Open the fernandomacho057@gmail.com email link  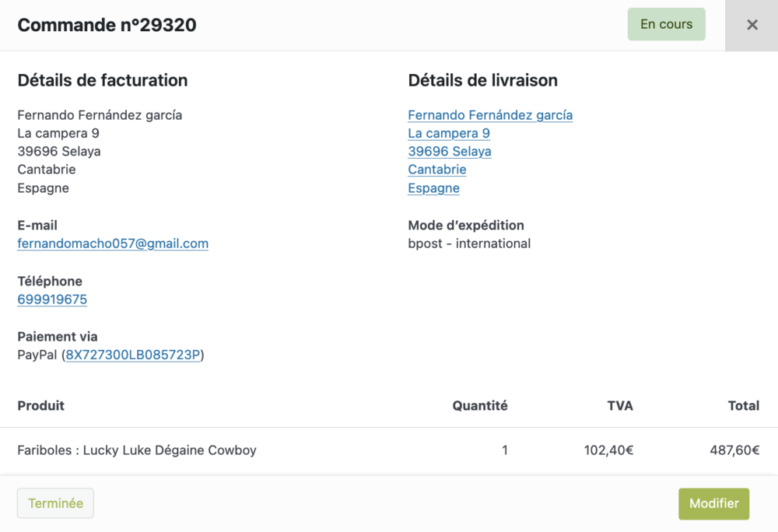[x=113, y=243]
